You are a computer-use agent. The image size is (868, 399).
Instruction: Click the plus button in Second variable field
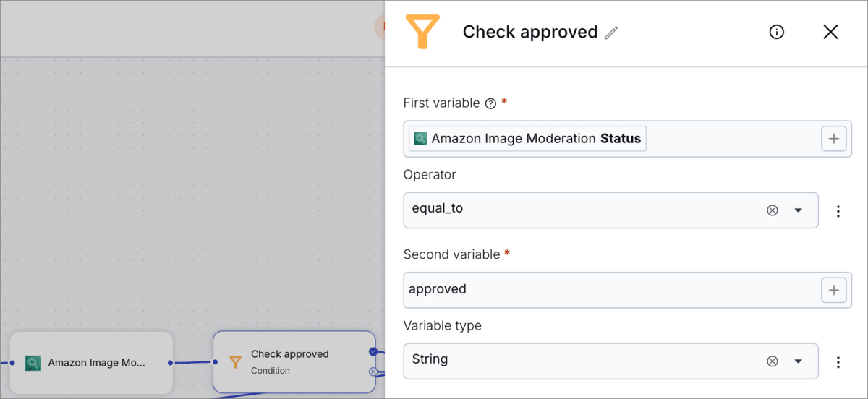point(833,290)
